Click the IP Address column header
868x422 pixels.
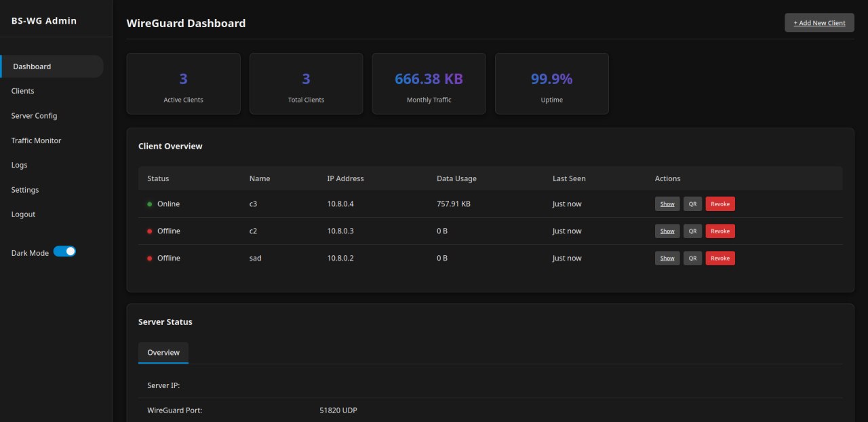[345, 178]
